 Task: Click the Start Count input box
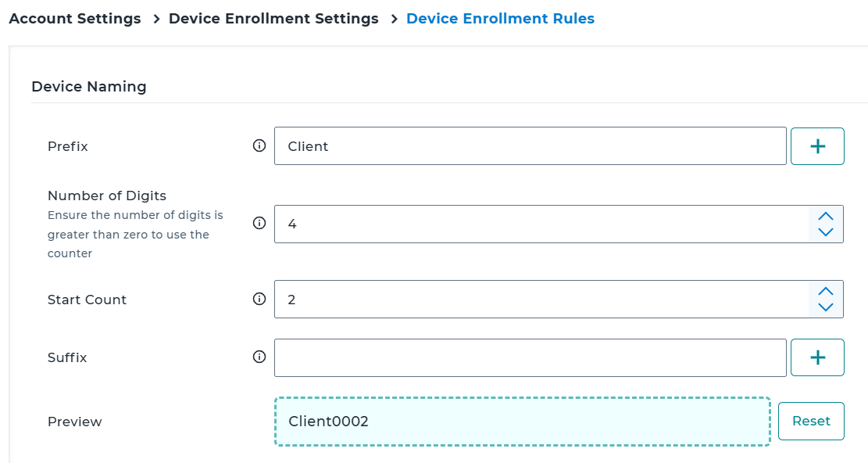[x=539, y=300]
